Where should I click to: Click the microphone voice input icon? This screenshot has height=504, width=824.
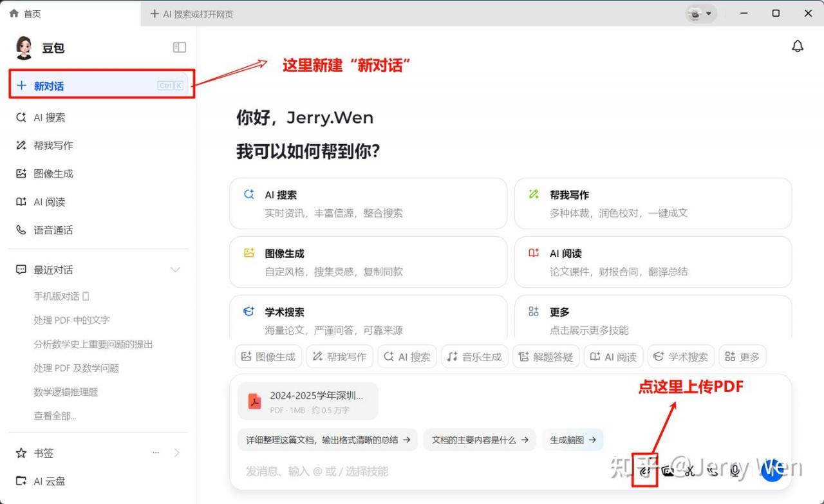tap(735, 471)
